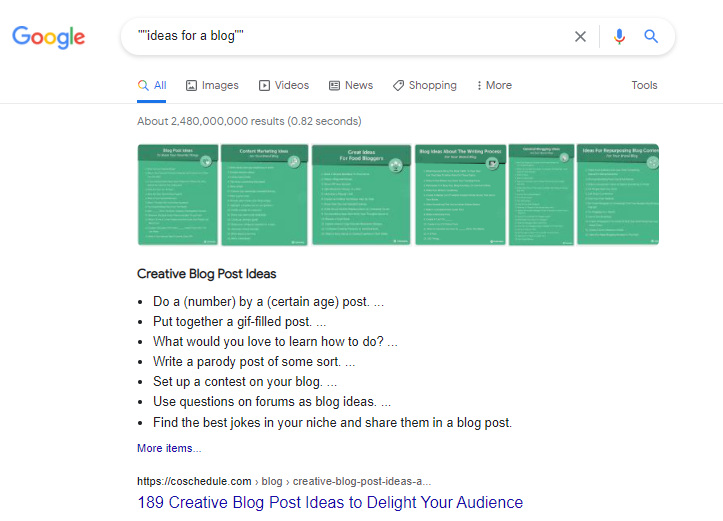This screenshot has height=521, width=723.
Task: Select the All results tab
Action: [x=152, y=86]
